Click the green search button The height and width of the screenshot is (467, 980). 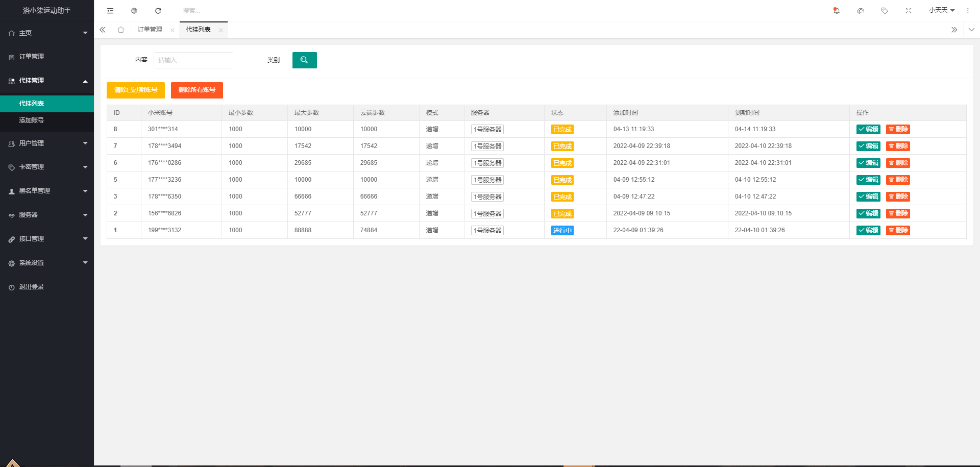pyautogui.click(x=304, y=60)
